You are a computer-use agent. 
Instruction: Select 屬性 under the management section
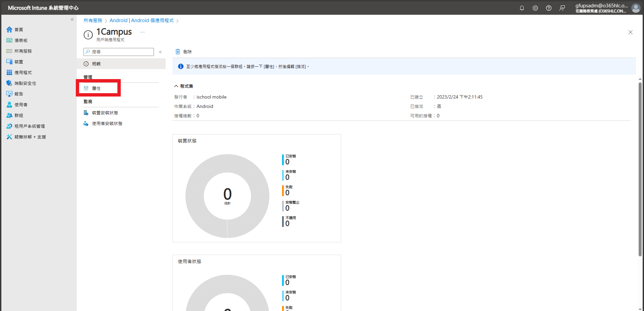click(x=96, y=88)
